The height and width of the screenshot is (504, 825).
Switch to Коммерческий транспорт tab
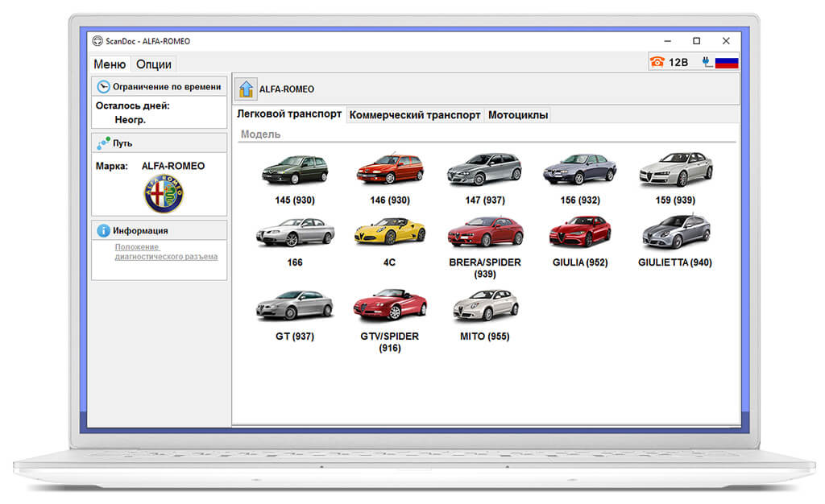coord(415,115)
